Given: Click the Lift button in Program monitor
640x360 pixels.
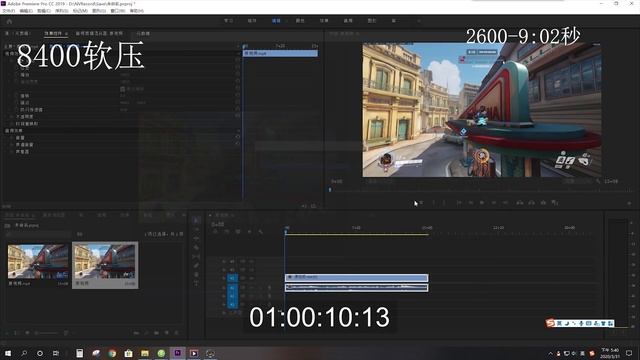Looking at the screenshot, I should 520,202.
